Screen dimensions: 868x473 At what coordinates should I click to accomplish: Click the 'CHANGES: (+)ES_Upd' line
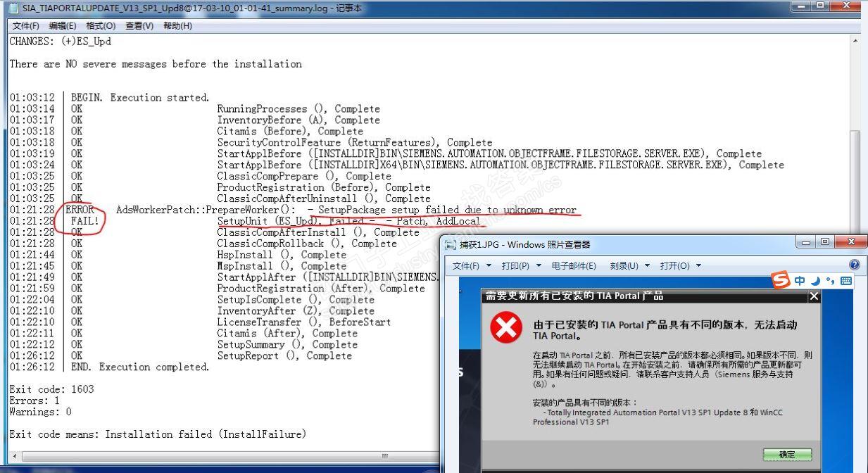[x=60, y=42]
